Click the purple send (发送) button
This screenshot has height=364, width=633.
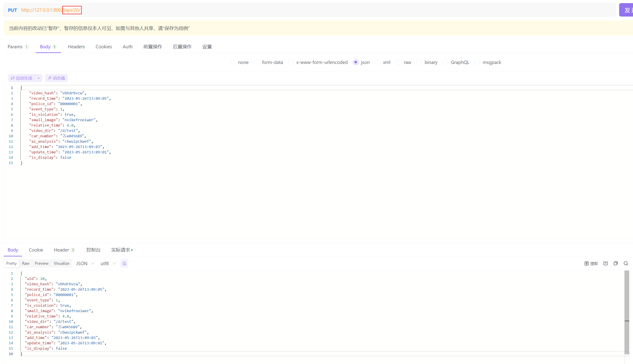tap(626, 10)
